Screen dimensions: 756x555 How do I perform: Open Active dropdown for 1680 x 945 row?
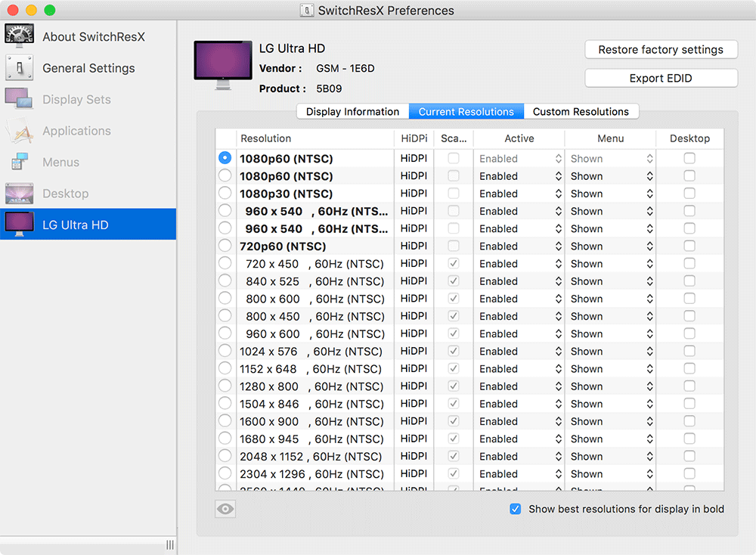(520, 439)
